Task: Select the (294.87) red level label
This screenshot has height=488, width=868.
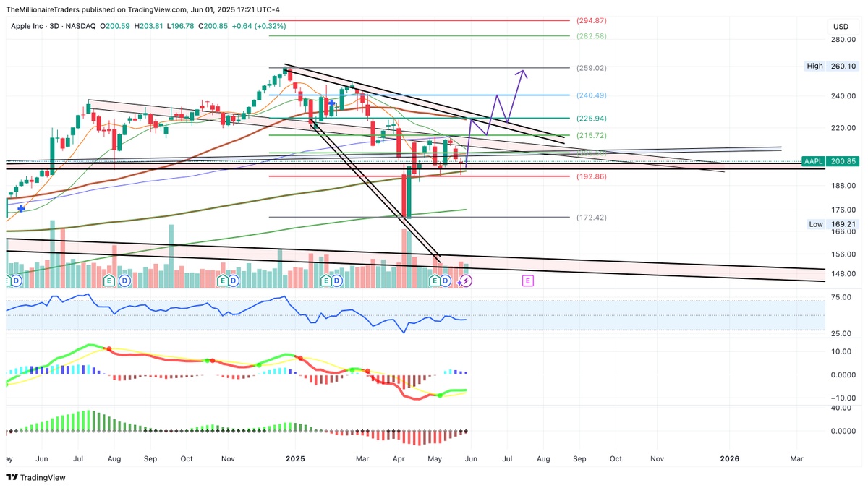Action: 591,20
